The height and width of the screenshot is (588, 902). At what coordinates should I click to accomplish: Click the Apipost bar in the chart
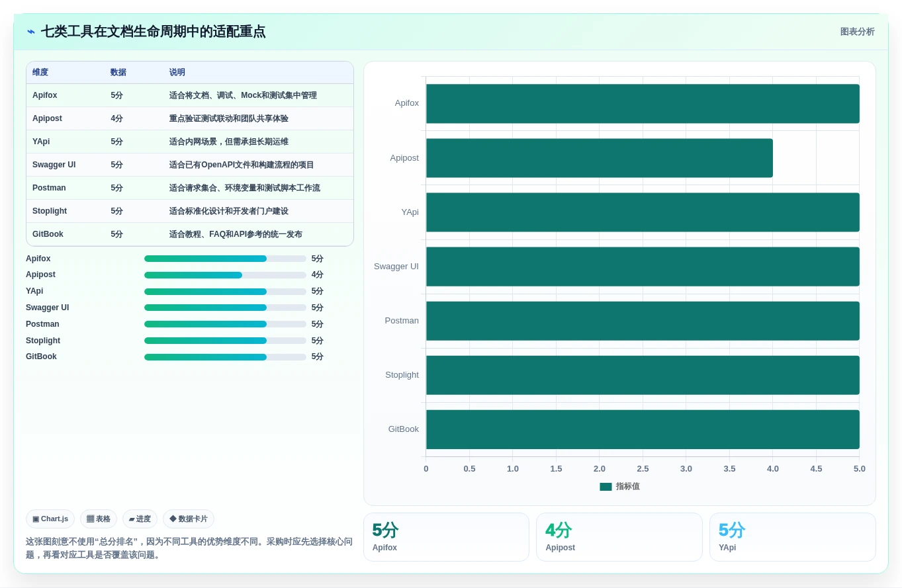coord(600,158)
